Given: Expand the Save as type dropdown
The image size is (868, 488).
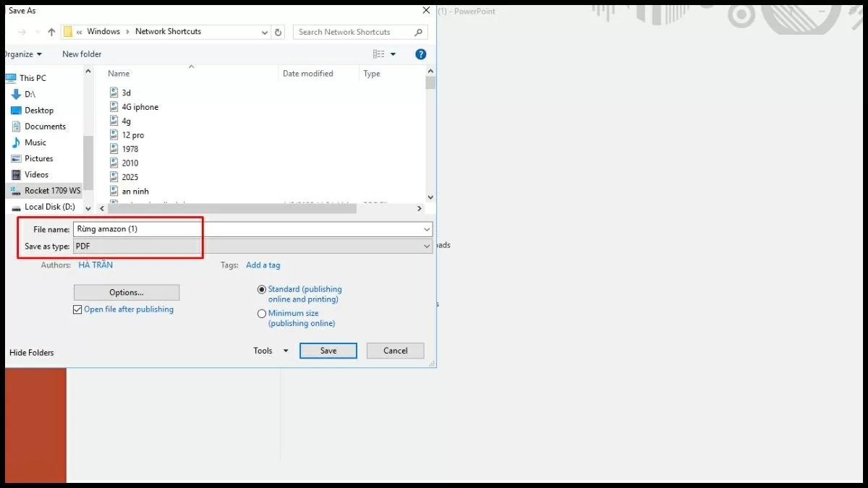Looking at the screenshot, I should [427, 247].
